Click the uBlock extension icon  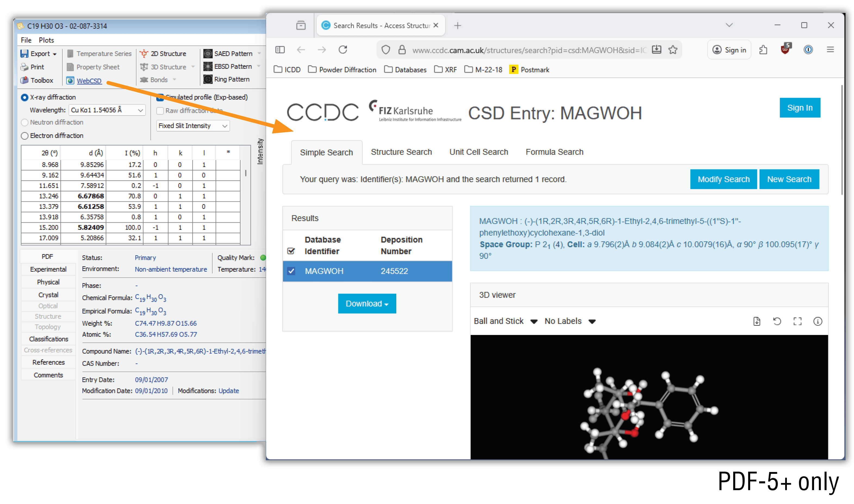[785, 49]
